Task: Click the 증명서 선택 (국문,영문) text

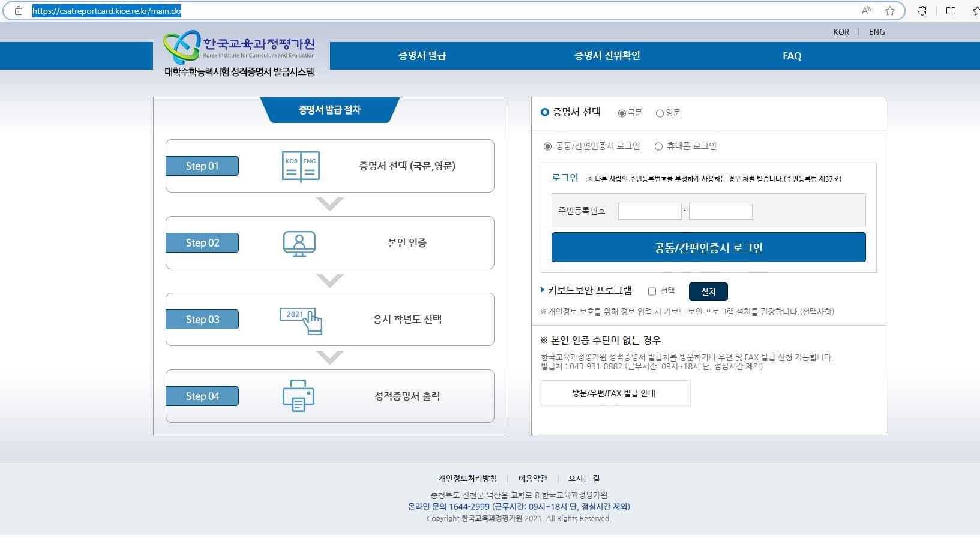Action: pyautogui.click(x=407, y=166)
